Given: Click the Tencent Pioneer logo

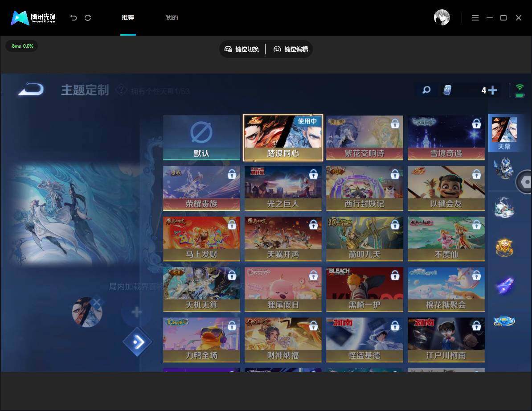Looking at the screenshot, I should point(33,18).
